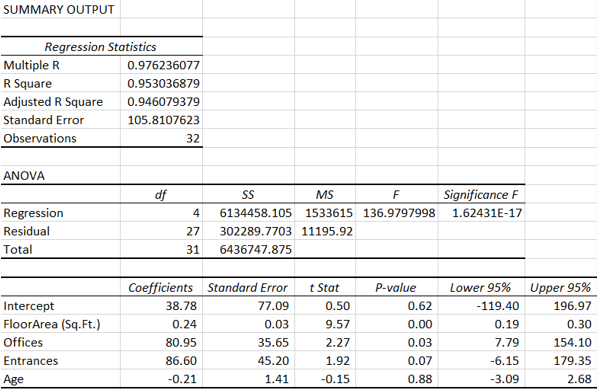The height and width of the screenshot is (389, 597).
Task: Click the Upper 95% column header
Action: [560, 287]
